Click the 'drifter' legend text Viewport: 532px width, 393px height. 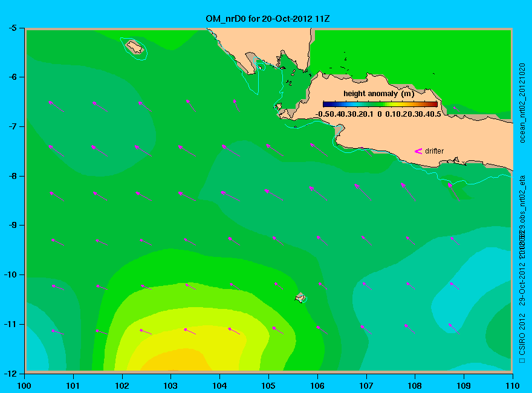(x=434, y=151)
